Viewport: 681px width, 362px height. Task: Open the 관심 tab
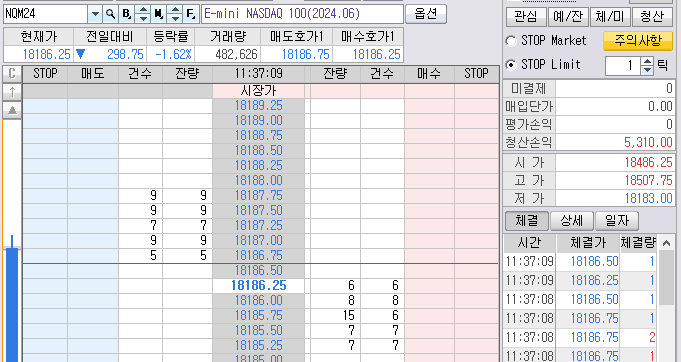(x=526, y=17)
